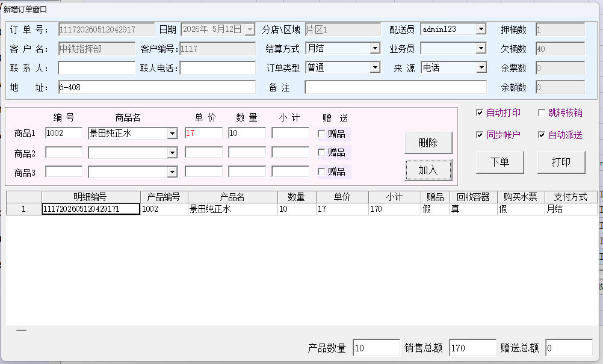Viewport: 603px width, 364px height.
Task: Click the 客户名 field 中铁指挥部
Action: (x=96, y=49)
